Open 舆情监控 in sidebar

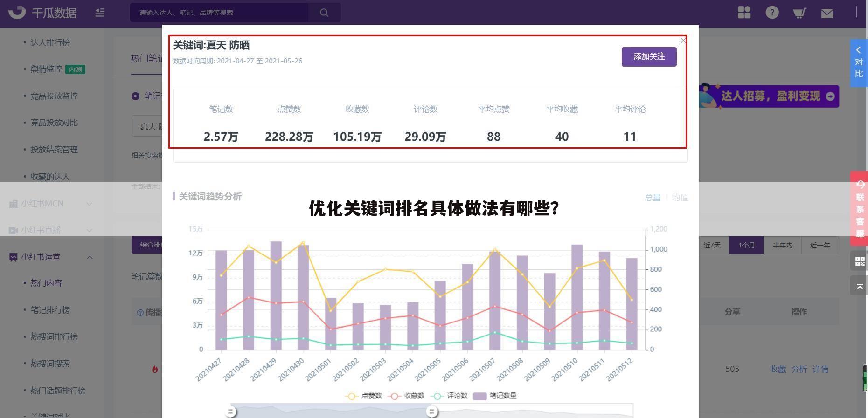tap(46, 69)
